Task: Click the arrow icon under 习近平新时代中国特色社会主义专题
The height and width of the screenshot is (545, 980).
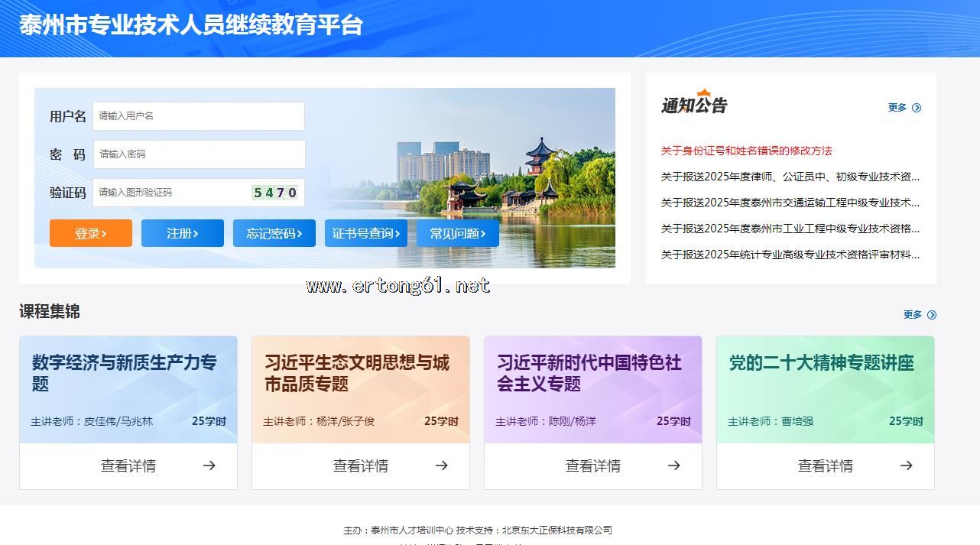Action: pos(673,466)
